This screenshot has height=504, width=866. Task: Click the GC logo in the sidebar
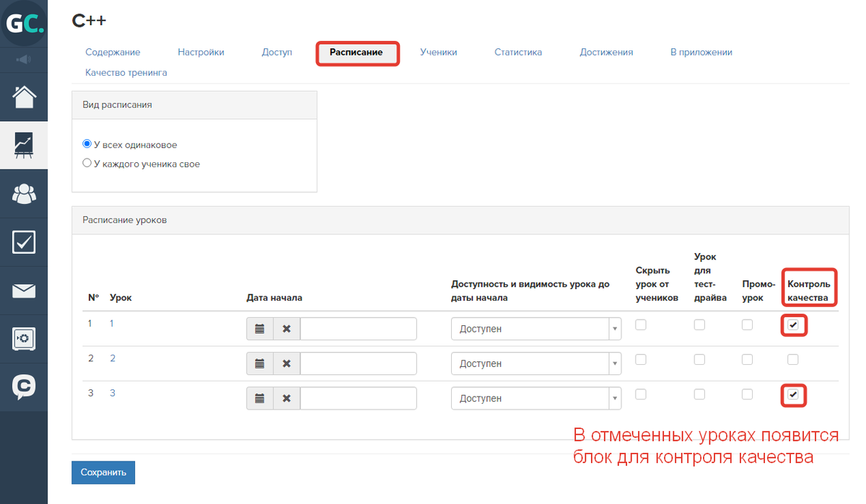24,24
